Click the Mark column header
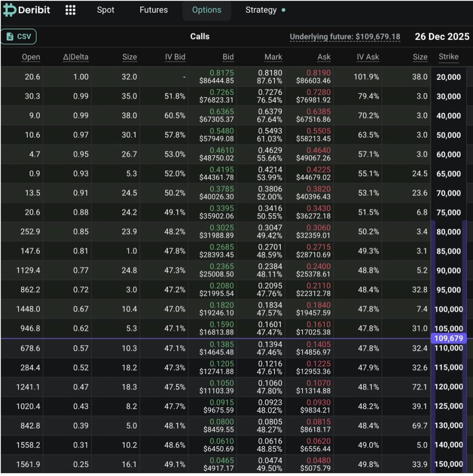 pyautogui.click(x=273, y=57)
